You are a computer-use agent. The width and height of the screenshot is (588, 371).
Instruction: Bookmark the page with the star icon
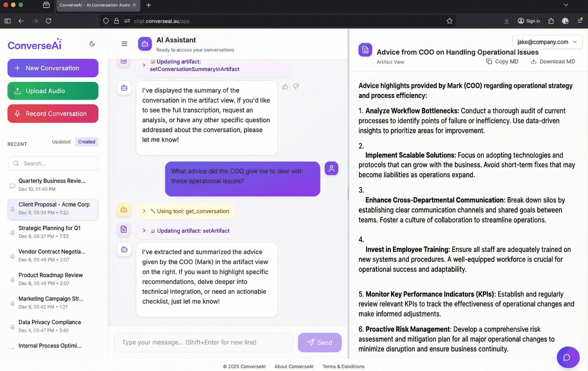[450, 21]
